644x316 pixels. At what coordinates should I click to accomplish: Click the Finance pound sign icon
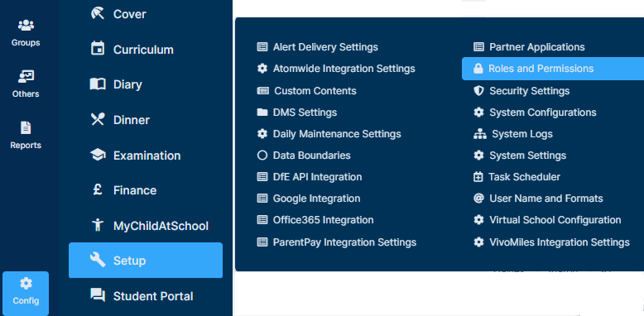(x=98, y=189)
